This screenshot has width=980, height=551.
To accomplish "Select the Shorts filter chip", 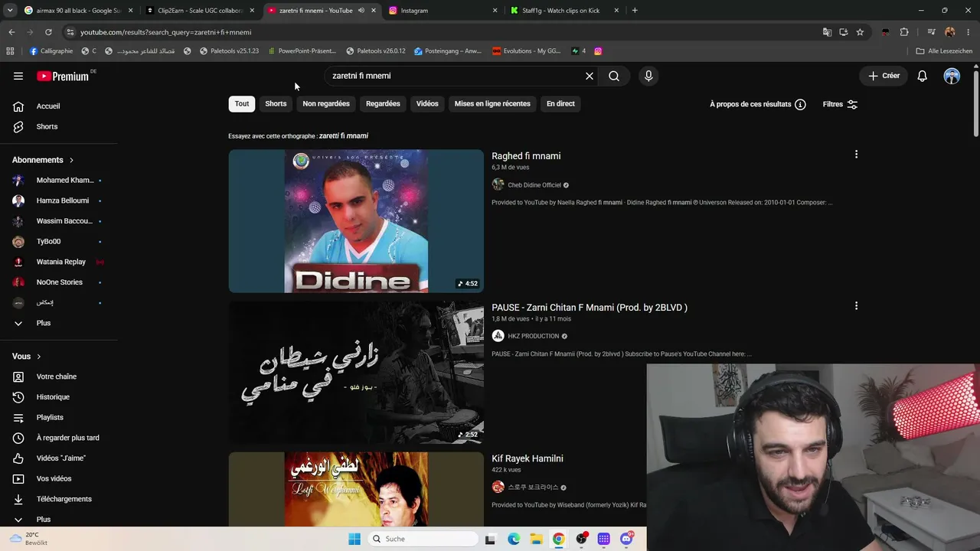I will (276, 104).
